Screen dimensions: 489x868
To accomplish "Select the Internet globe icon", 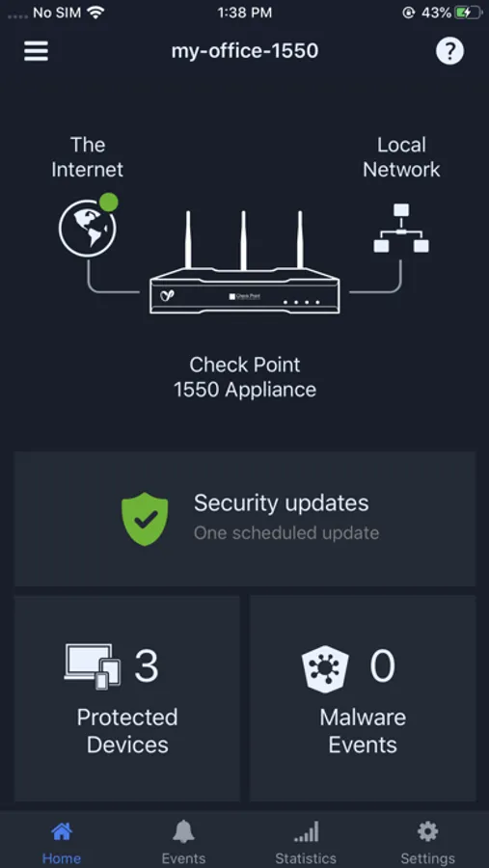I will pos(88,229).
